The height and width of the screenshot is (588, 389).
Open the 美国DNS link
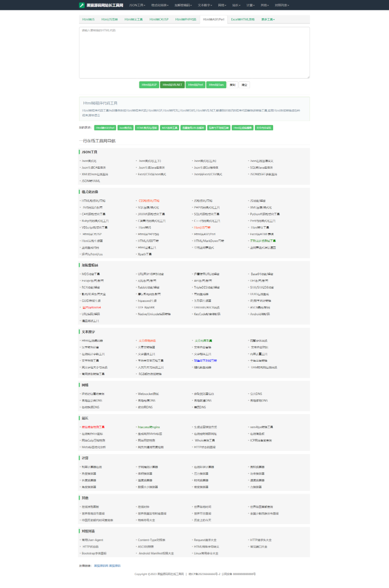point(200,407)
